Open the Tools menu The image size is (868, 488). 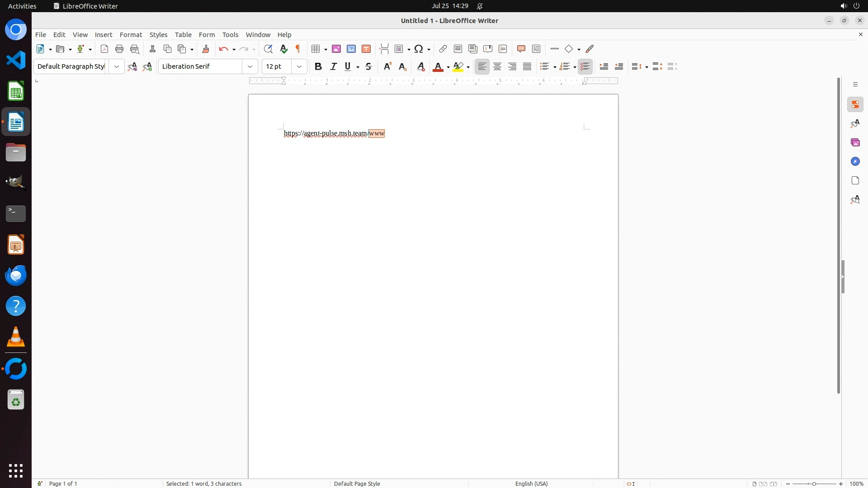[230, 35]
